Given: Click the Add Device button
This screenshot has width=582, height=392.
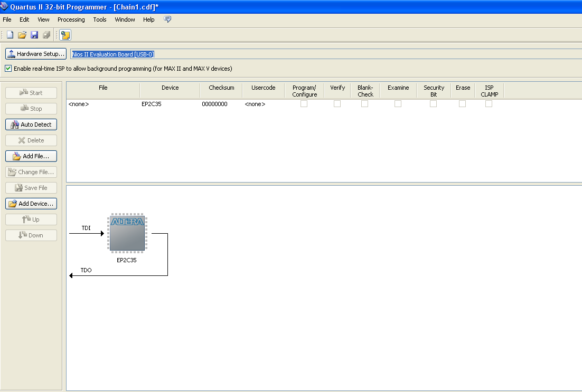Looking at the screenshot, I should click(x=31, y=204).
